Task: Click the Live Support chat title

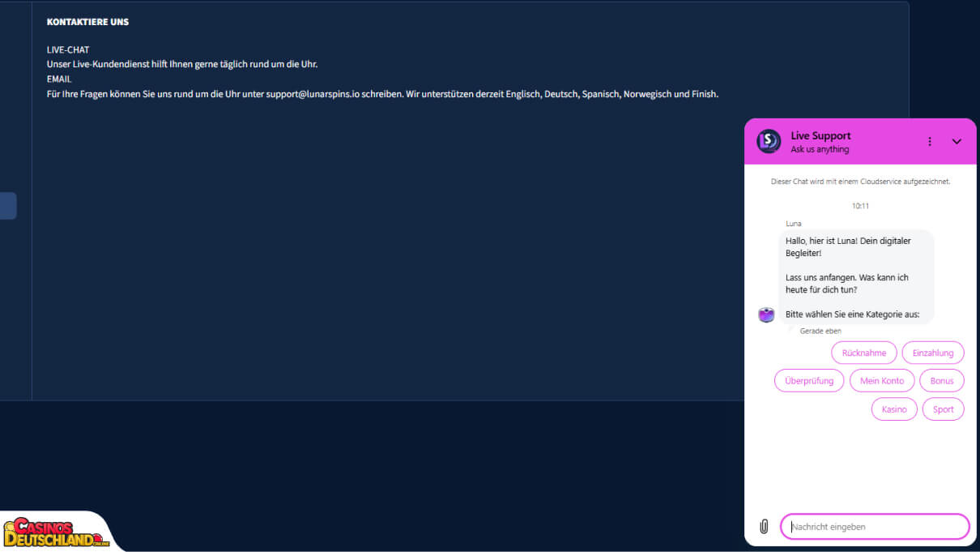Action: pos(820,135)
